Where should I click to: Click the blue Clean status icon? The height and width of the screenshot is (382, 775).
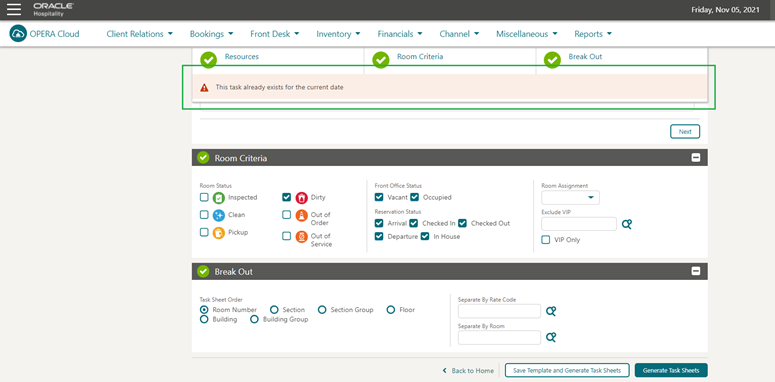[218, 215]
